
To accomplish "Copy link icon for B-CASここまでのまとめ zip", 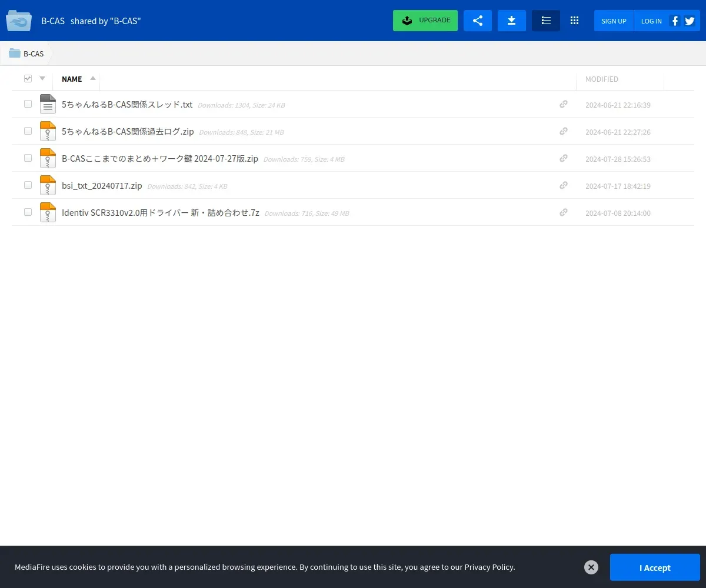I will coord(564,158).
